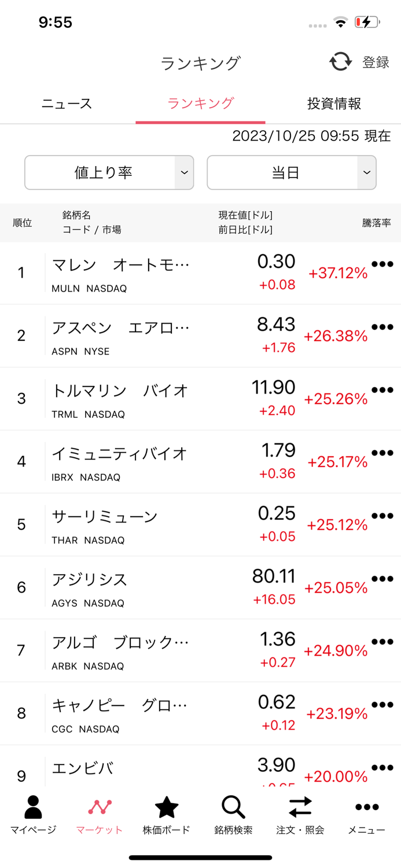Expand the chevron on the 当日 selector

pos(366,172)
